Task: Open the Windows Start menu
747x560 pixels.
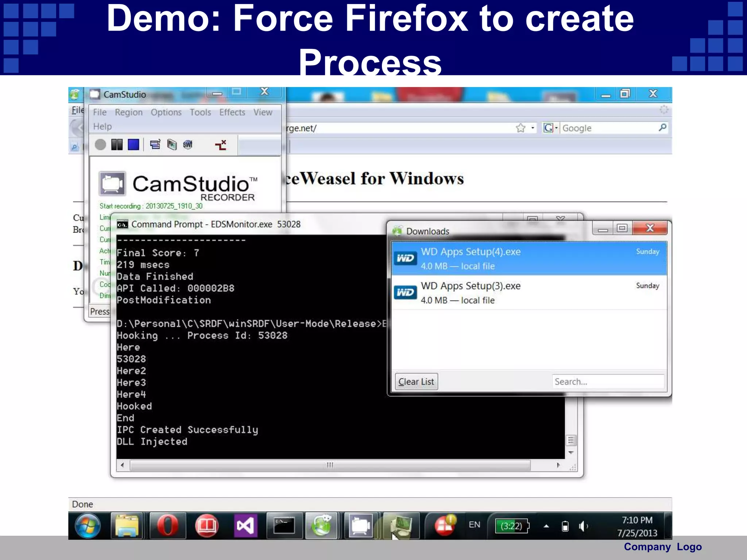Action: click(x=88, y=526)
